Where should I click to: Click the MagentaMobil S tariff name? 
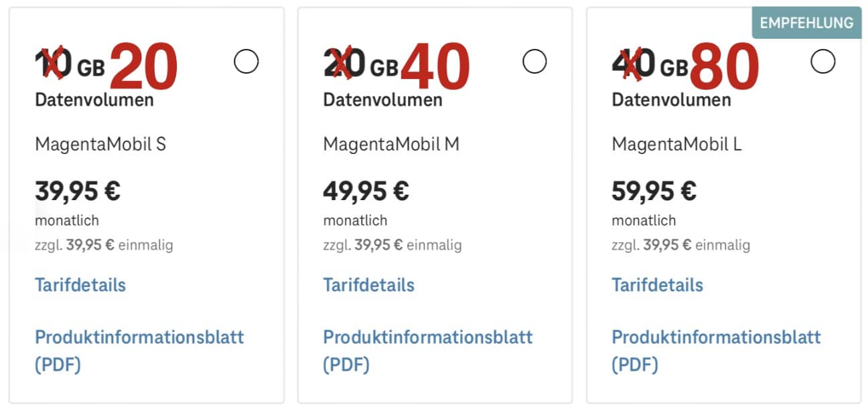[x=100, y=144]
